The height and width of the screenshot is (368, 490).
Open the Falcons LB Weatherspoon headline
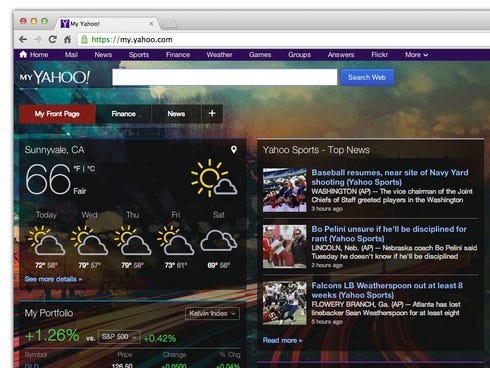click(387, 290)
